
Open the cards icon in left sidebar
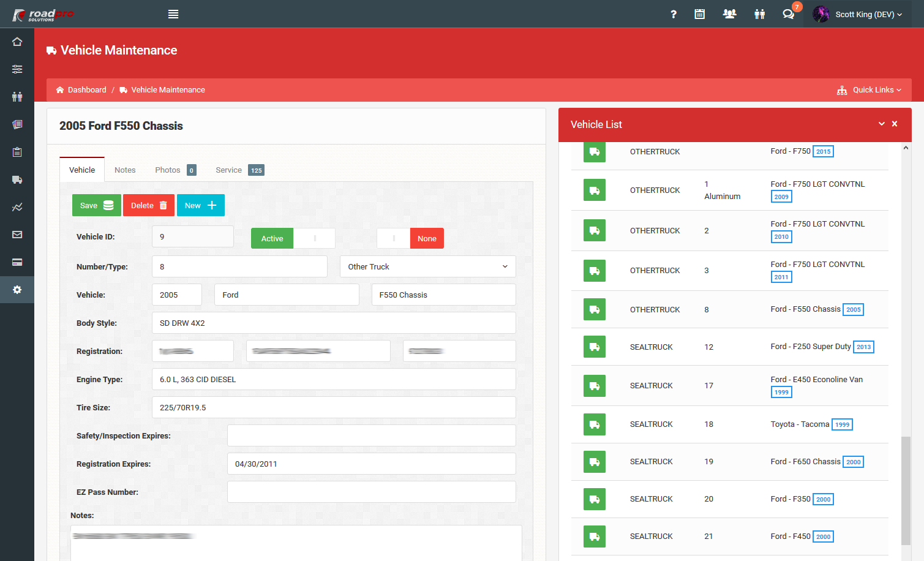point(17,124)
